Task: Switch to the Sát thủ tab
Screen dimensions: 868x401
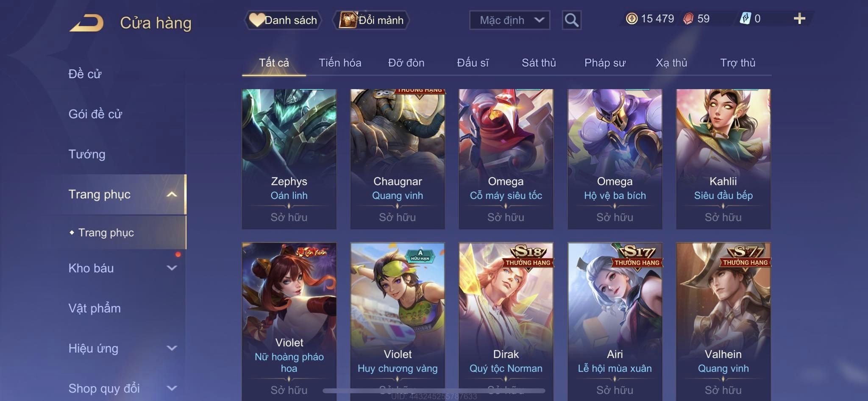Action: (539, 63)
